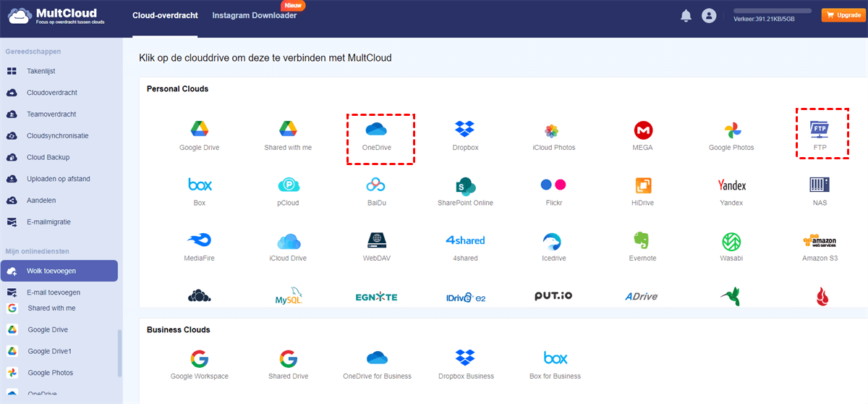This screenshot has width=868, height=404.
Task: Open the user account avatar menu
Action: [709, 15]
